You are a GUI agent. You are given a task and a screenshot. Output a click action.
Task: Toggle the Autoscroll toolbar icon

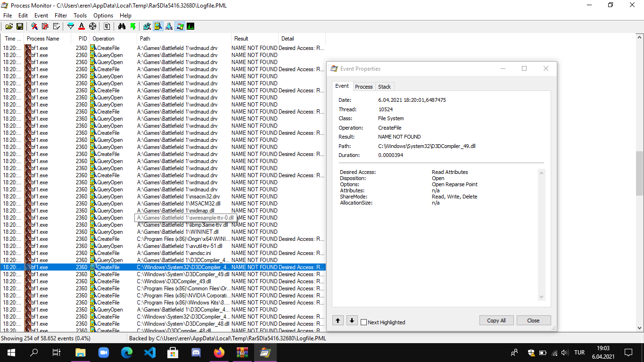(45, 26)
